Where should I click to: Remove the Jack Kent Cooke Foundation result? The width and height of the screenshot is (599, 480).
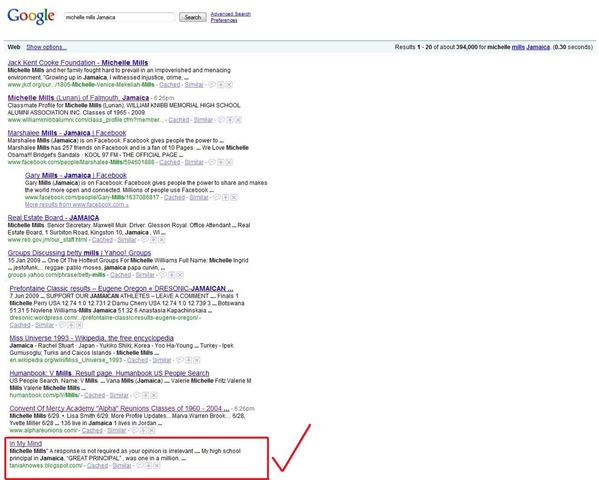[229, 85]
